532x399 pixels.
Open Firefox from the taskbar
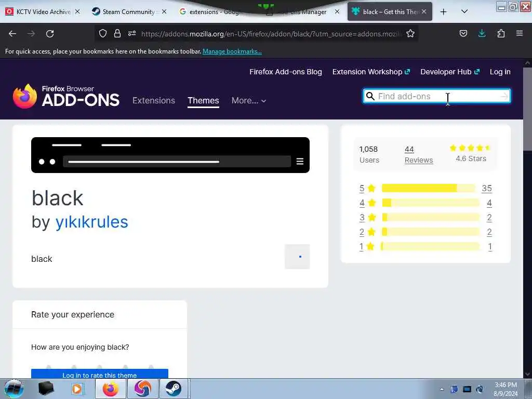[111, 389]
